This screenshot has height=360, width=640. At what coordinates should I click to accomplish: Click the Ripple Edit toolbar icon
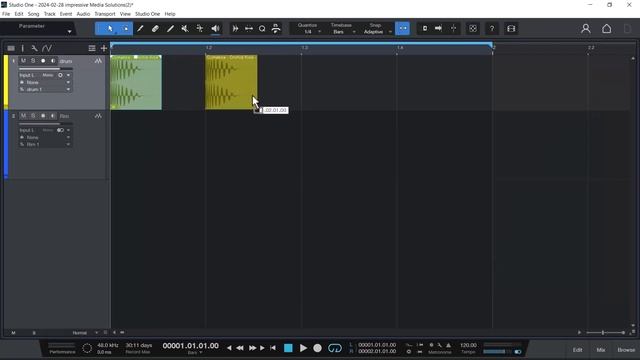[235, 29]
